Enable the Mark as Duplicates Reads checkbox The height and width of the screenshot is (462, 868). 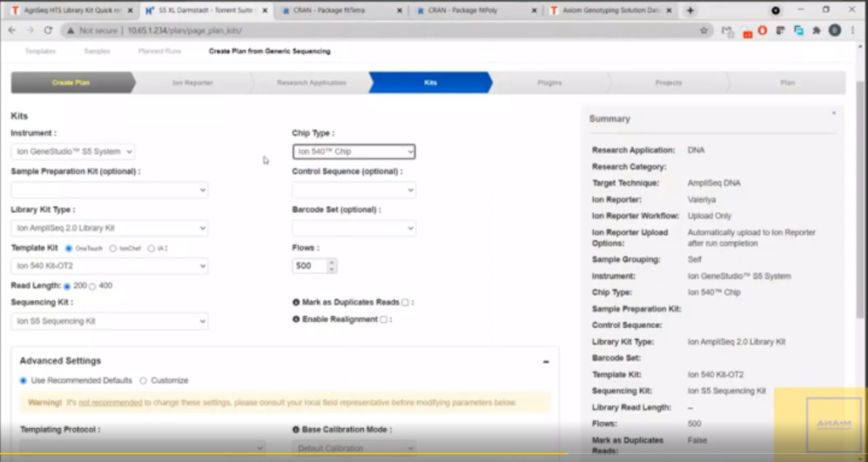405,302
